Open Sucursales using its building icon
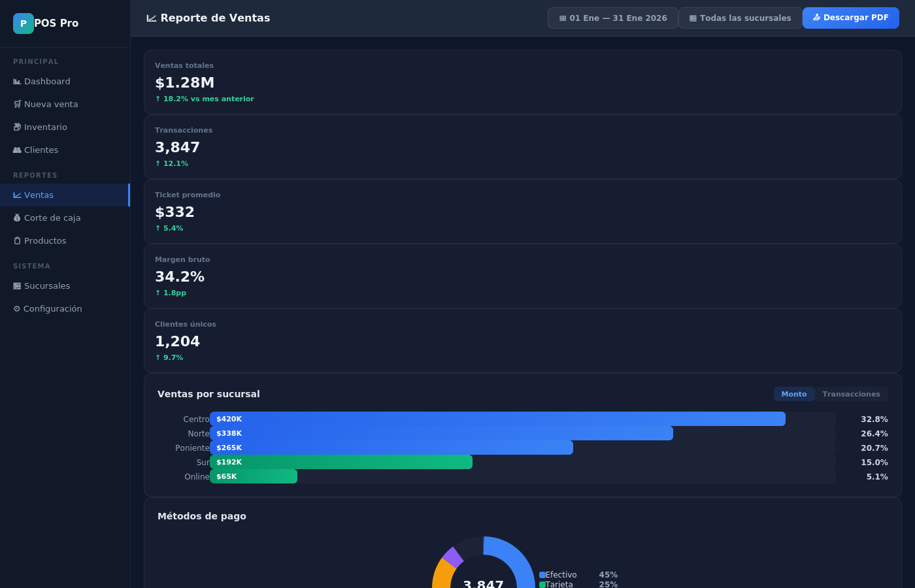This screenshot has height=588, width=915. (x=17, y=286)
